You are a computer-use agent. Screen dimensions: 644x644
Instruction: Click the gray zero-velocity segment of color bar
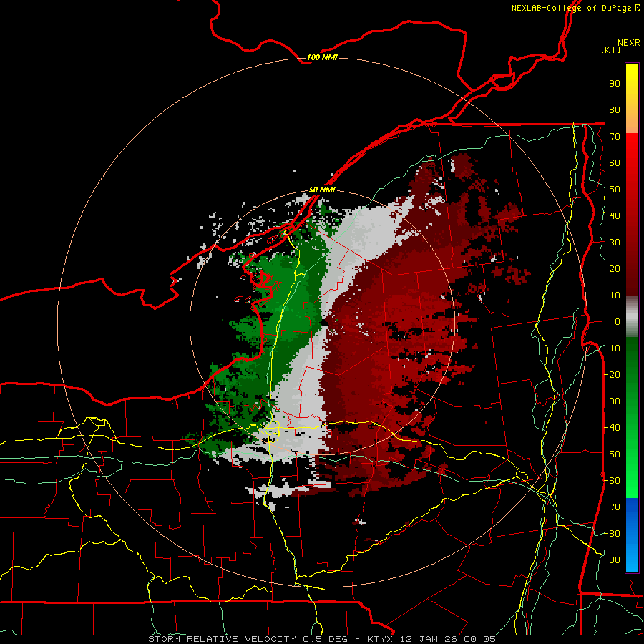pos(632,317)
